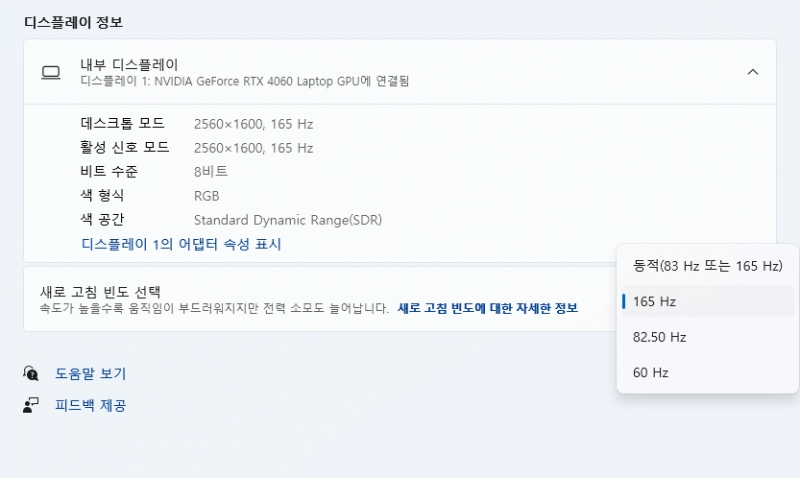The width and height of the screenshot is (800, 478).
Task: Click the 도움말 보기 help icon
Action: click(x=31, y=373)
